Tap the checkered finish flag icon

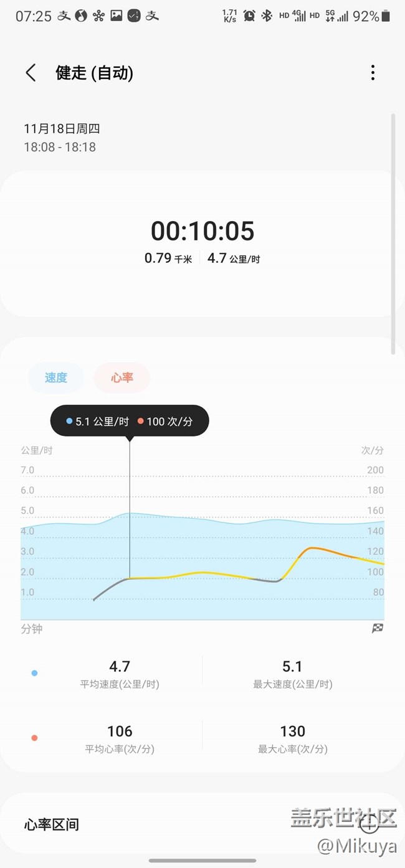(x=378, y=628)
